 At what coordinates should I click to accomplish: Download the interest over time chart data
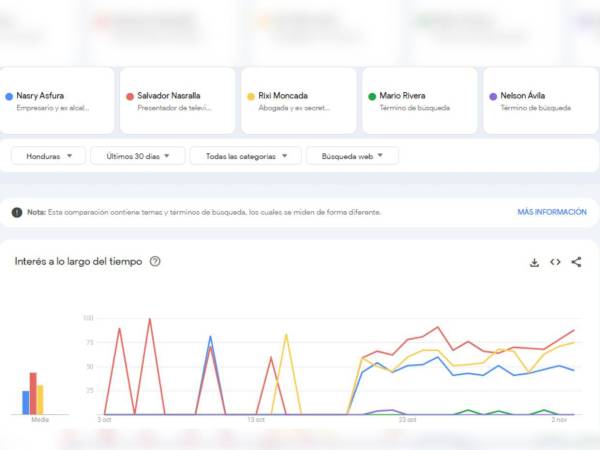point(534,262)
